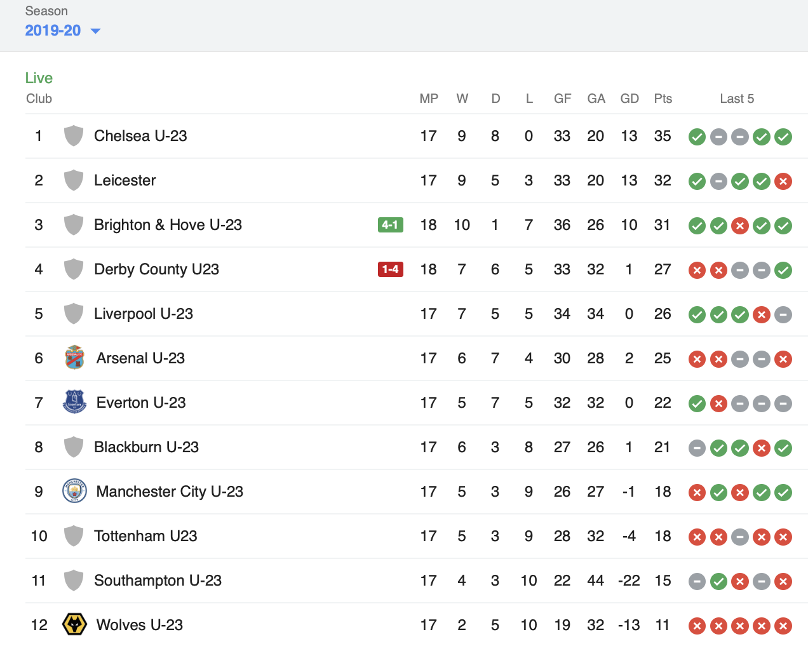Click Chelsea U-23's most recent win checkmark

coord(783,137)
